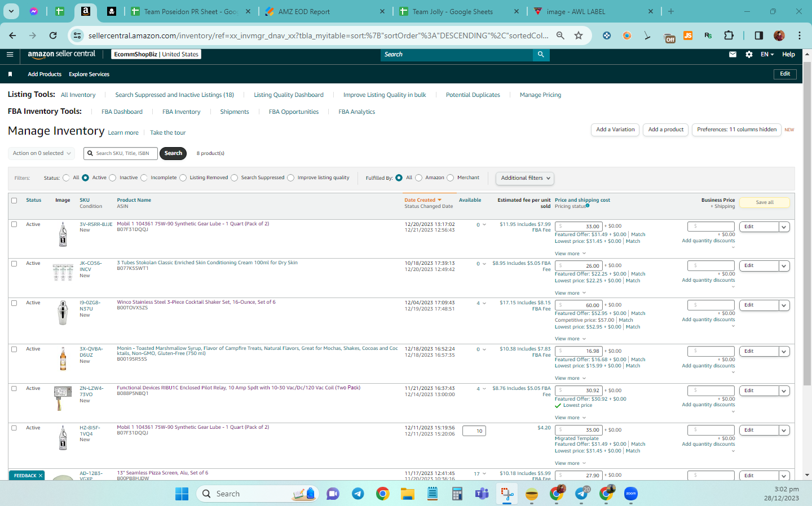Check the box for the Stokolan Skin Cream row
This screenshot has height=506, width=812.
14,264
